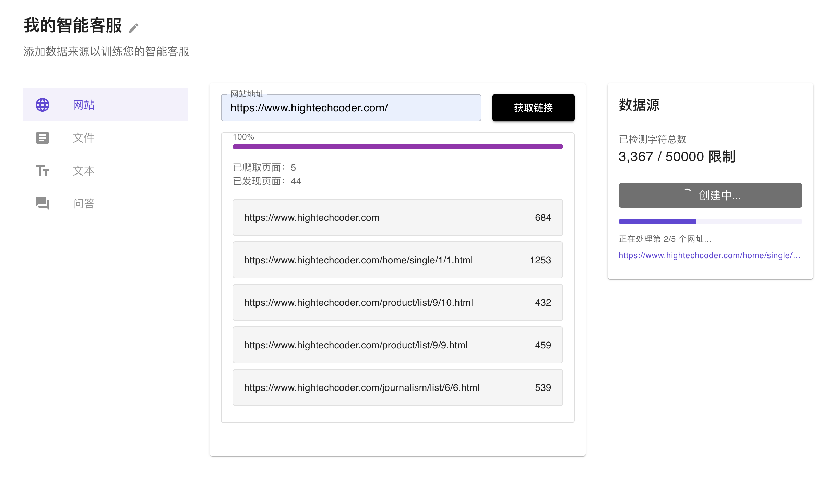This screenshot has width=834, height=504.
Task: Click the 1253 character count
Action: click(x=540, y=260)
